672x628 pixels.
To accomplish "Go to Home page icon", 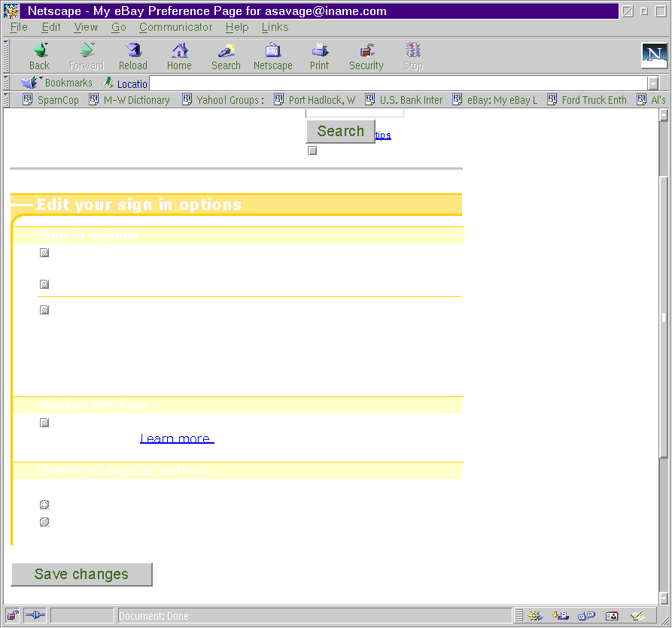I will click(179, 56).
